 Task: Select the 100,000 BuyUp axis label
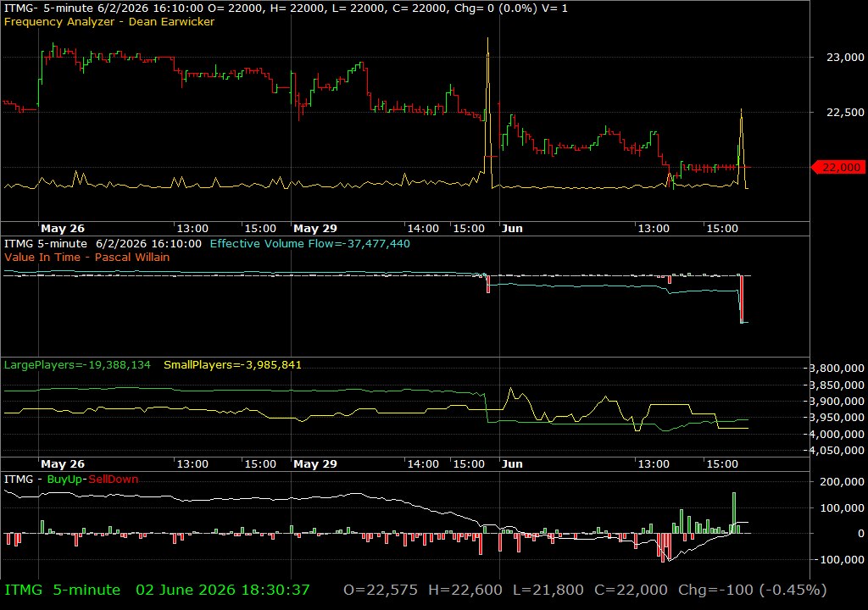click(x=842, y=507)
